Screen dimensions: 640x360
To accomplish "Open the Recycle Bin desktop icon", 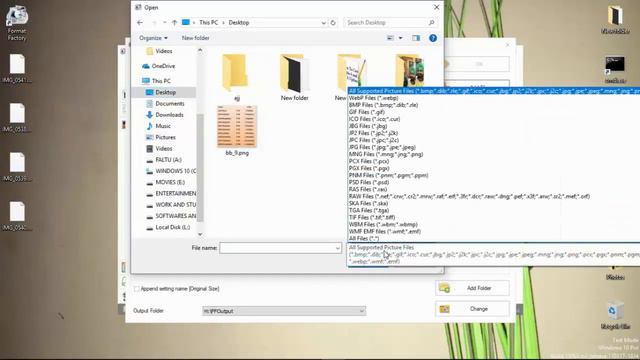I will 615,315.
